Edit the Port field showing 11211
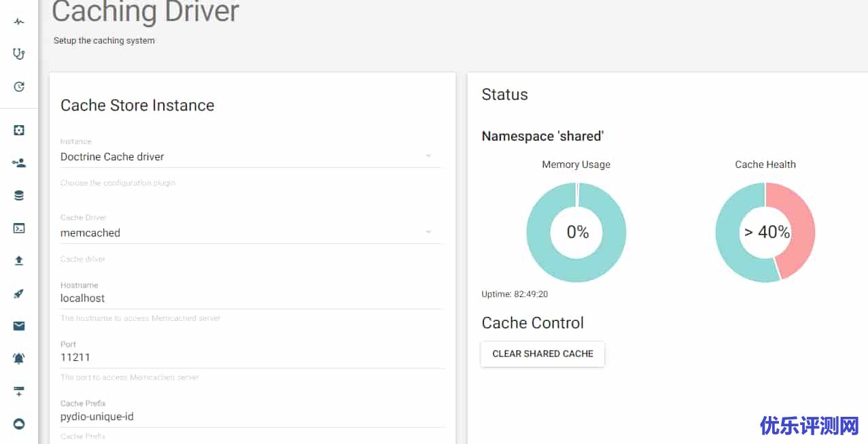The height and width of the screenshot is (444, 868). (x=251, y=358)
